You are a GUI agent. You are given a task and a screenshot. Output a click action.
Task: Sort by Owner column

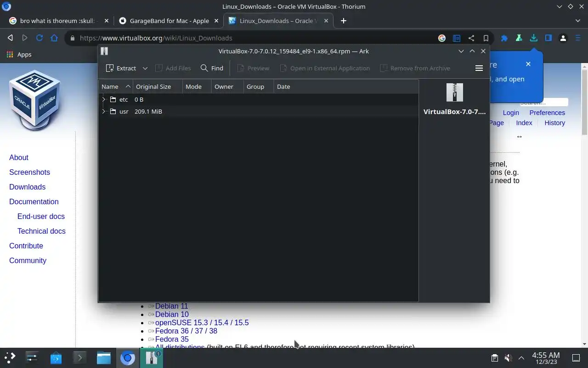(227, 86)
